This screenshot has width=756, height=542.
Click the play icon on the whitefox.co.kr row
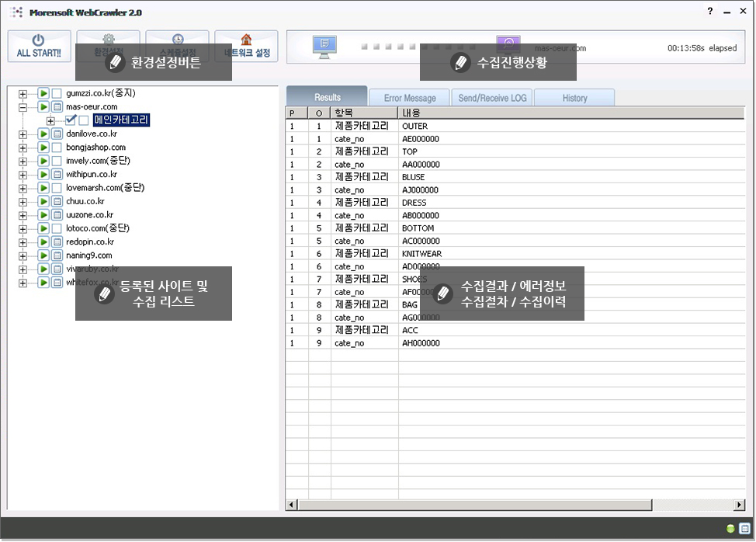[43, 282]
